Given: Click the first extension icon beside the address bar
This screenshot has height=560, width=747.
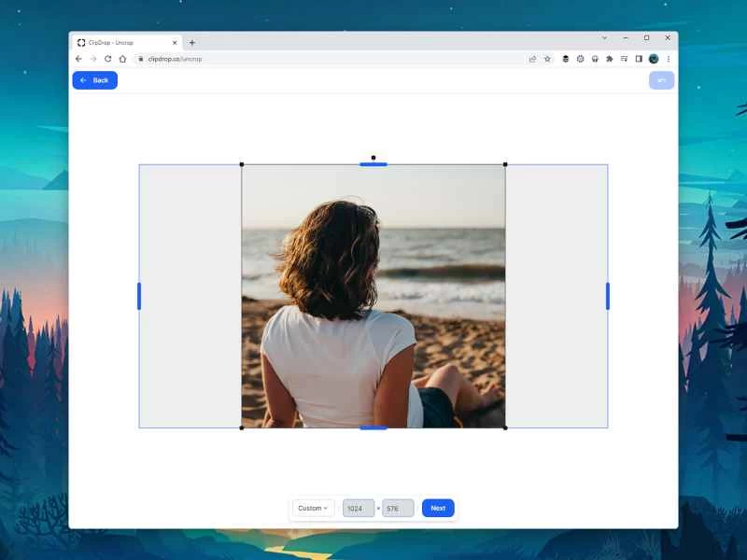Looking at the screenshot, I should [x=565, y=59].
